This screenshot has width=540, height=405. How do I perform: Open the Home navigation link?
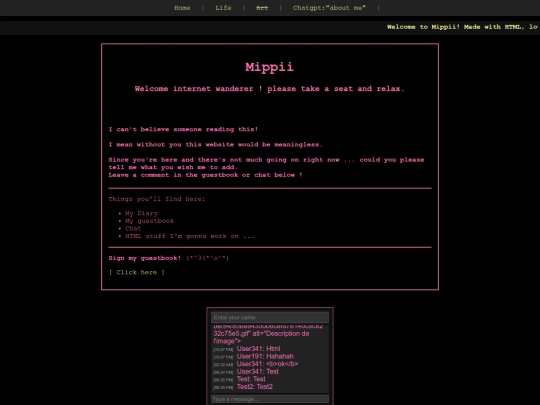pyautogui.click(x=182, y=8)
